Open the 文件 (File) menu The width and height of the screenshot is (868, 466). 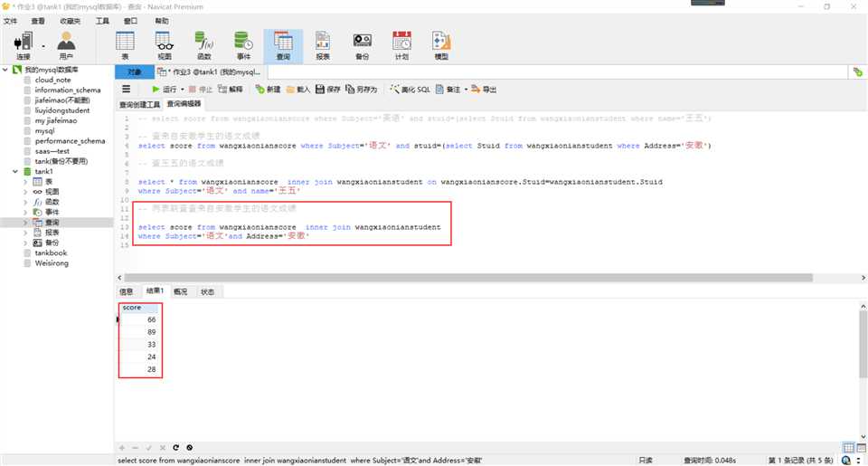[x=11, y=21]
